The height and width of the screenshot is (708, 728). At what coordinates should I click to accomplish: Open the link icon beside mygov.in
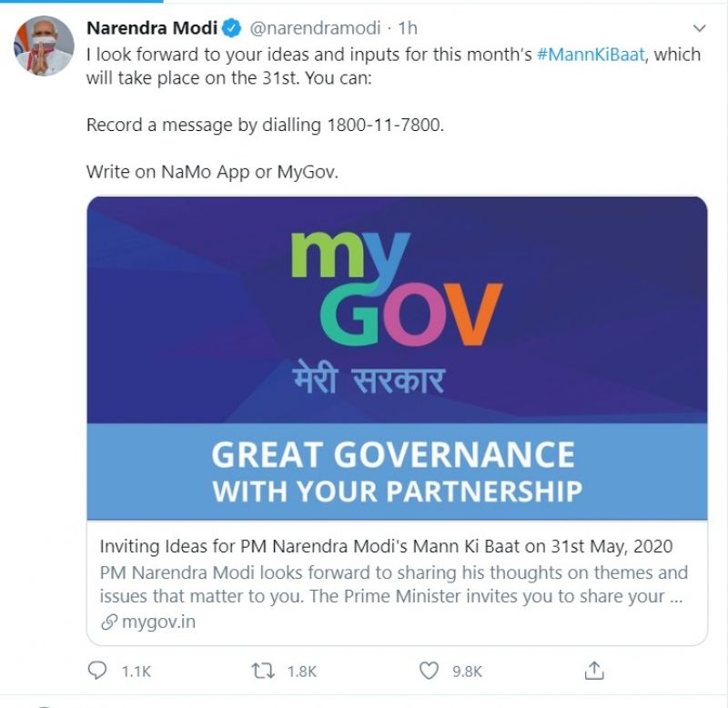109,622
